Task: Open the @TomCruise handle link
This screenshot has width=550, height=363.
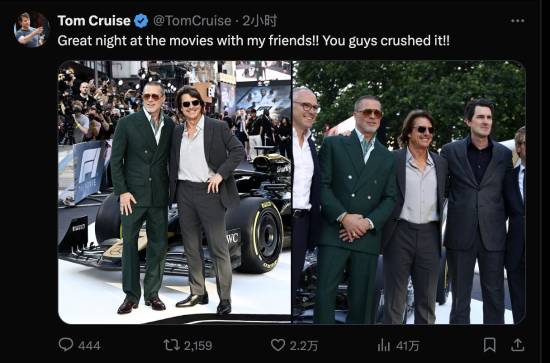Action: coord(192,21)
